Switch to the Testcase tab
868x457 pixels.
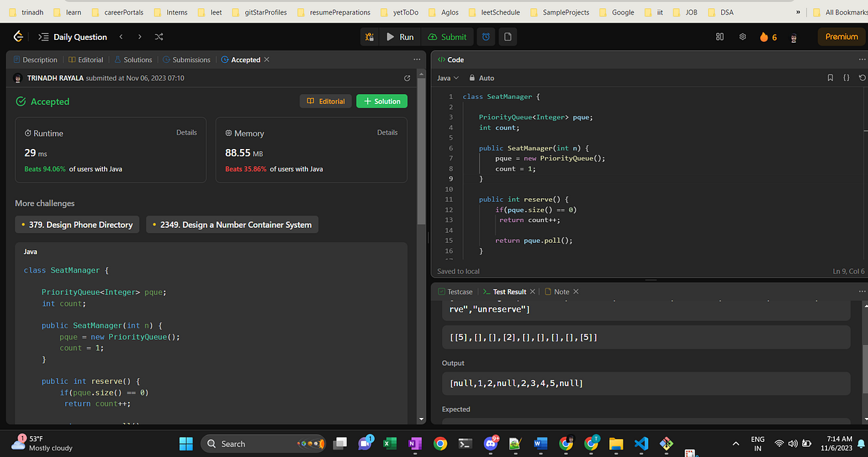pos(455,291)
